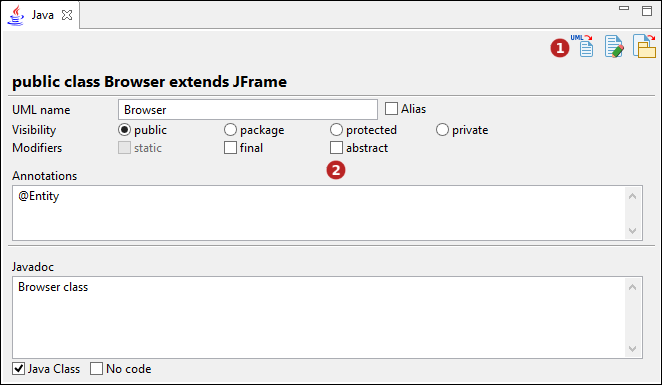Tick the final modifier checkbox
This screenshot has height=385, width=662.
tap(230, 148)
